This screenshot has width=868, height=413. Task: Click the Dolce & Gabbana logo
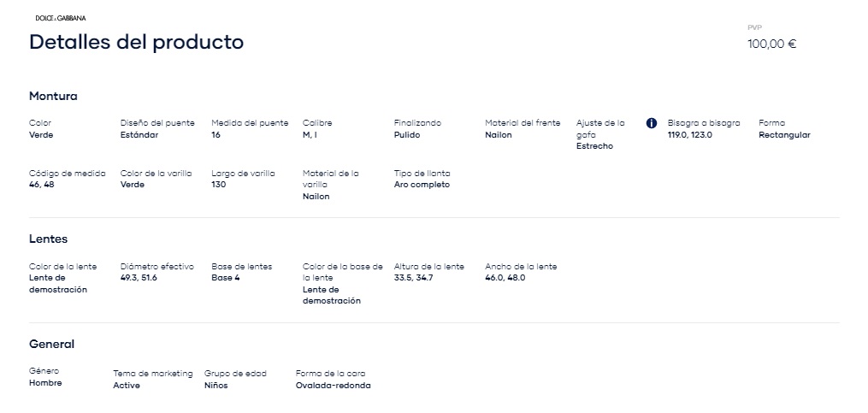[61, 18]
